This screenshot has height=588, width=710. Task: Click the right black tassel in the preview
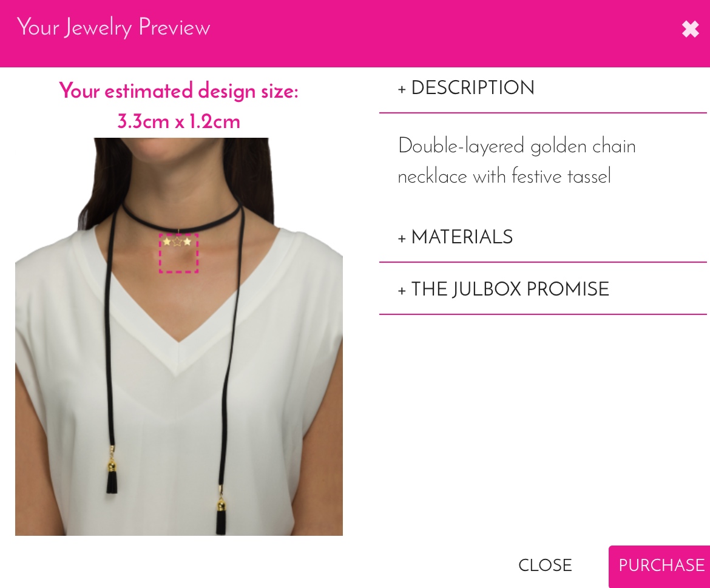click(221, 516)
